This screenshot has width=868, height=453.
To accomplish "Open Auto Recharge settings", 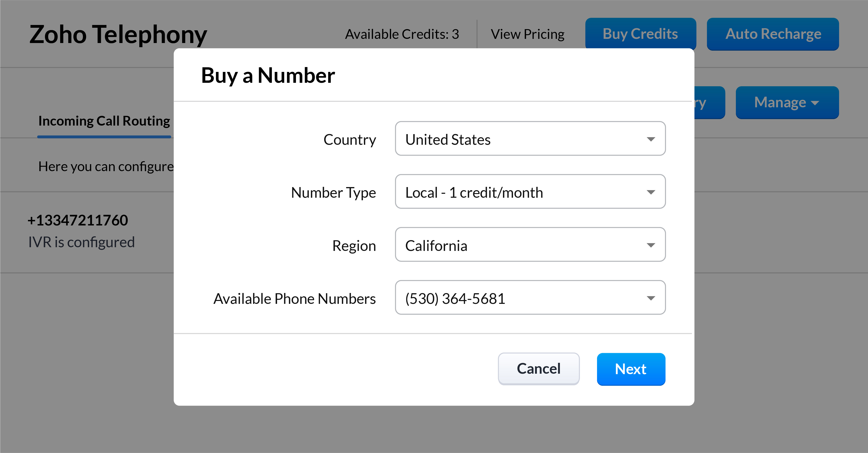I will pos(773,34).
